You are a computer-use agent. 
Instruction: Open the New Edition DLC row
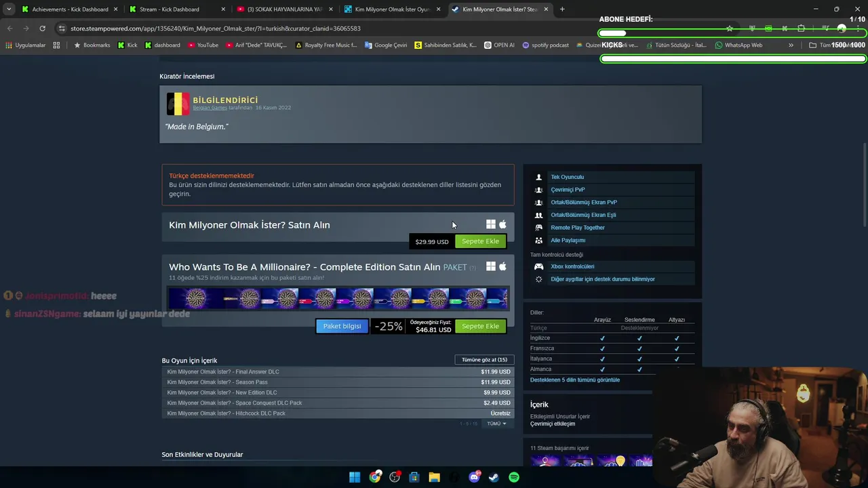[338, 392]
